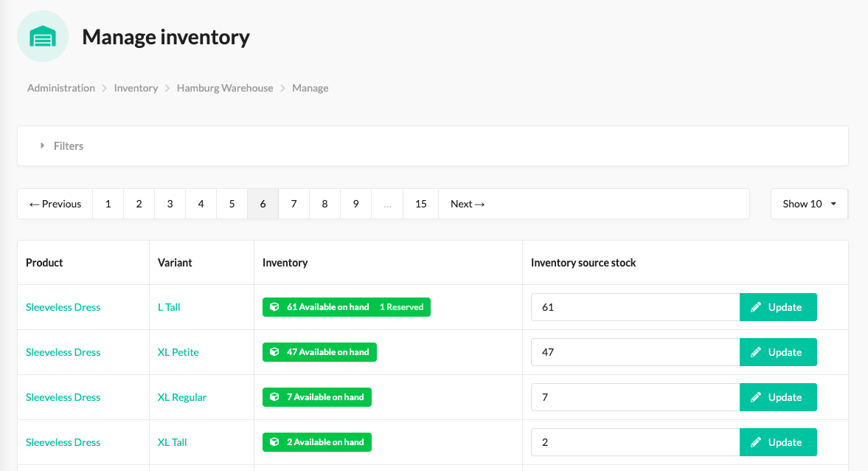Click the 2 Available on hand text
This screenshot has width=868, height=471.
325,442
